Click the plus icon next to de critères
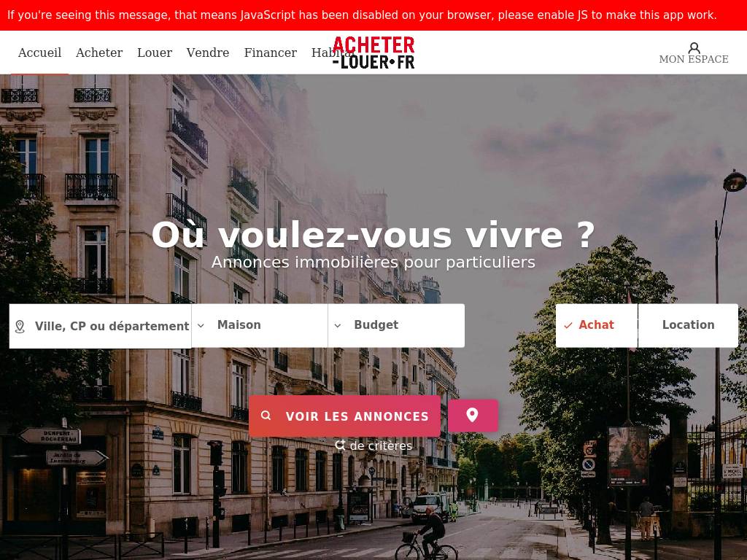The width and height of the screenshot is (747, 560). click(x=340, y=446)
